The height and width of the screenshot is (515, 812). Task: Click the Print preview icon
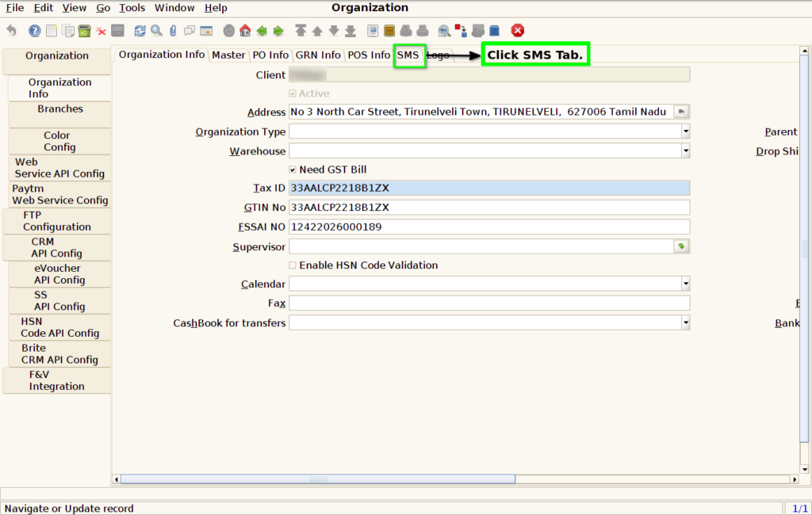tap(406, 31)
